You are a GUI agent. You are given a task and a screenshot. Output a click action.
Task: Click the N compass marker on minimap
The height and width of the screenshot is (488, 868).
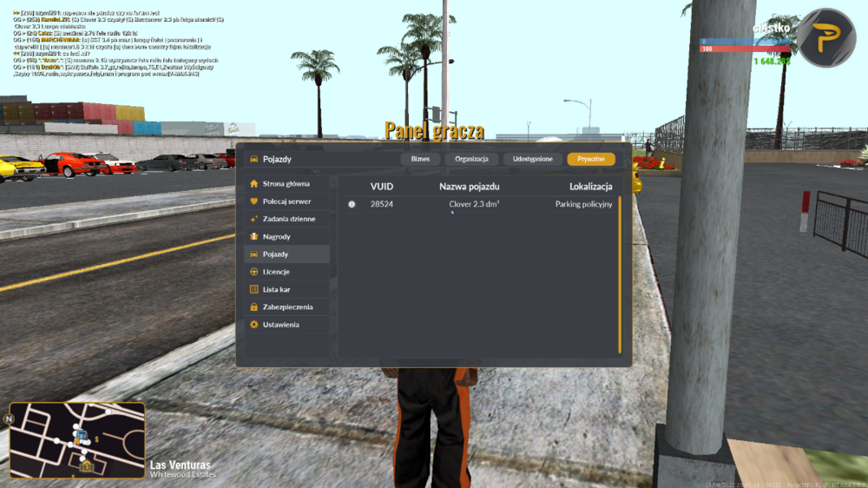[x=9, y=419]
